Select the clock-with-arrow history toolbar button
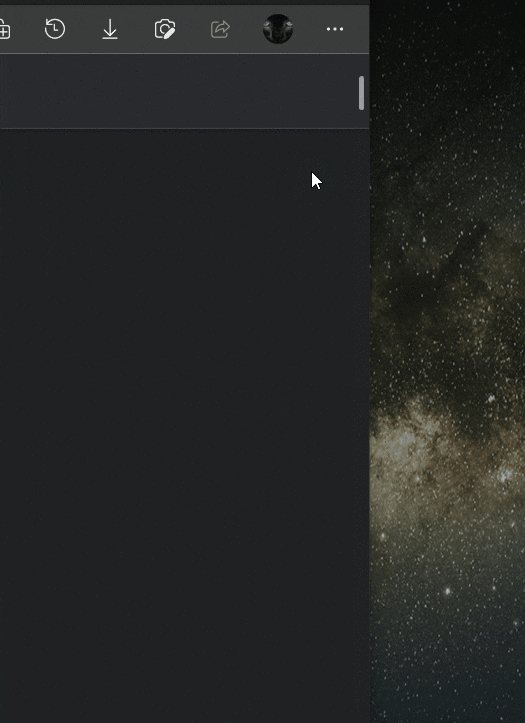525x723 pixels. click(x=55, y=29)
